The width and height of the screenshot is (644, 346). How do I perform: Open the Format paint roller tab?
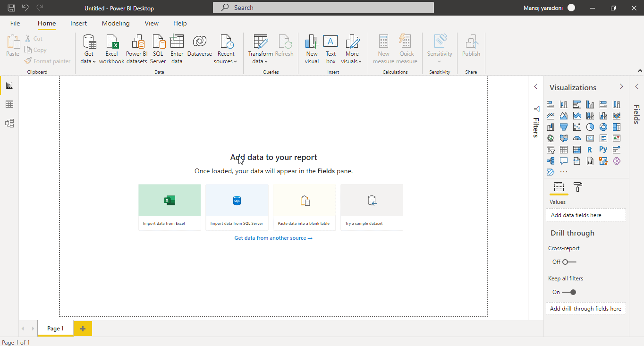577,187
